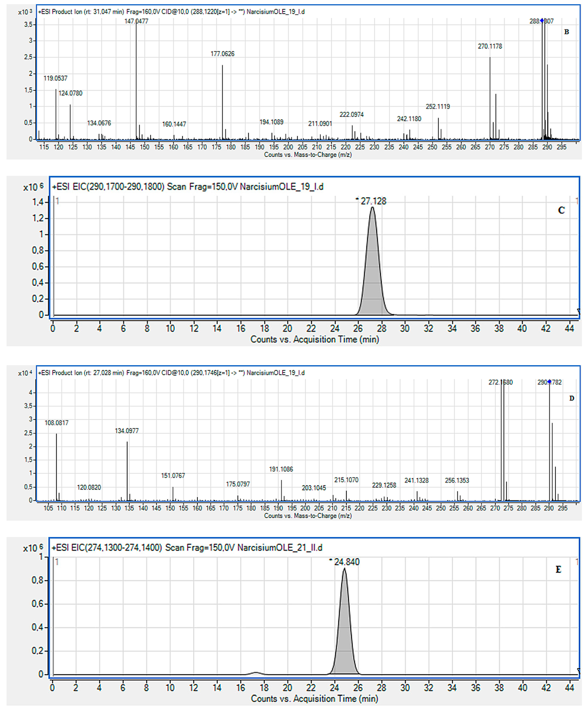Image resolution: width=588 pixels, height=714 pixels.
Task: Click the panel letter C
Action: coord(561,210)
